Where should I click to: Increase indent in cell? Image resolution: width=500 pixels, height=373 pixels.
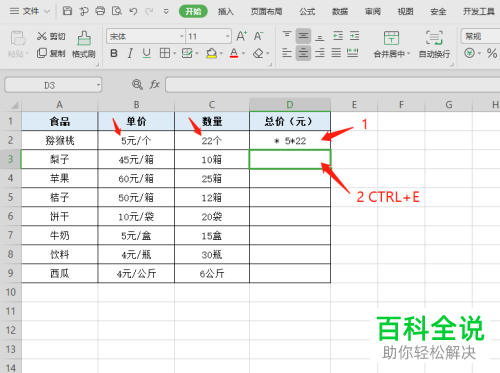tap(354, 36)
